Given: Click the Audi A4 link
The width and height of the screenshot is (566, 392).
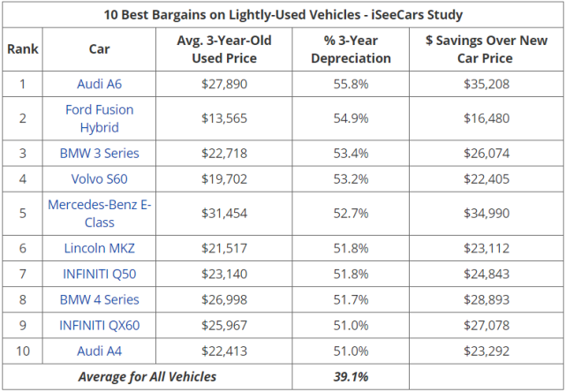Looking at the screenshot, I should pos(99,351).
